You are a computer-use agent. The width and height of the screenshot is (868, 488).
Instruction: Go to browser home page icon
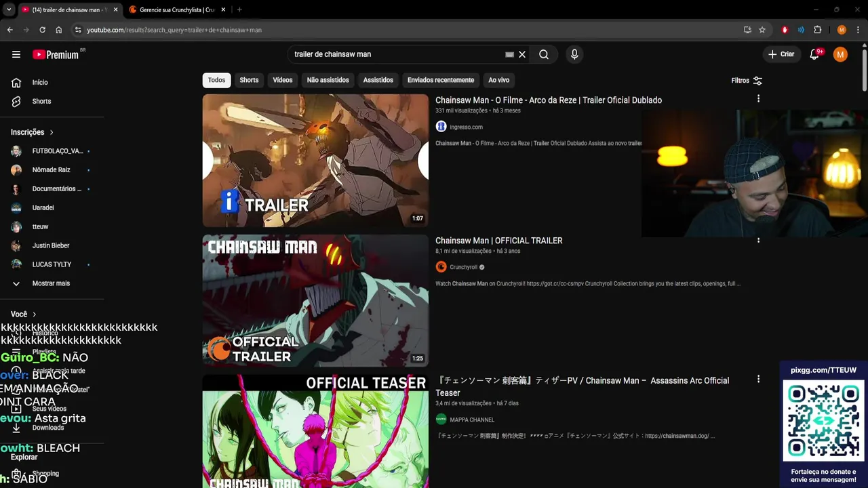coord(59,30)
